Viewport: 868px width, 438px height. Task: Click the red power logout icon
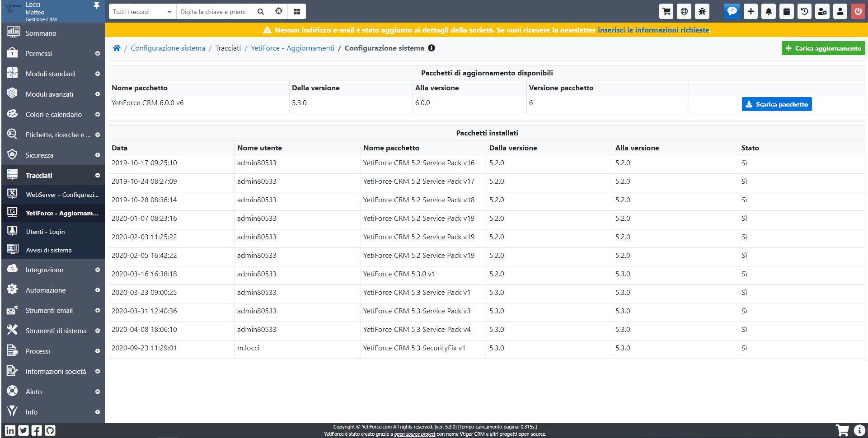858,11
